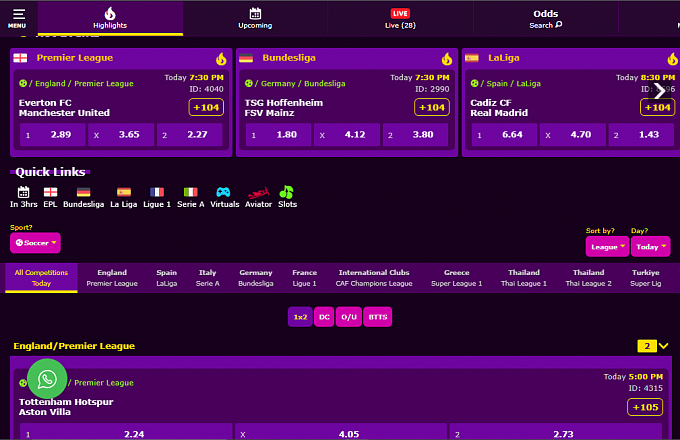Select Spain LaLiga competition tab
Viewport: 680px width, 440px height.
[167, 278]
